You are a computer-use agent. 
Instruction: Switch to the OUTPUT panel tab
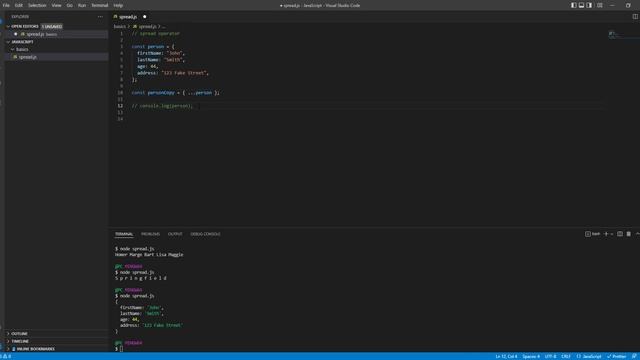pyautogui.click(x=175, y=234)
